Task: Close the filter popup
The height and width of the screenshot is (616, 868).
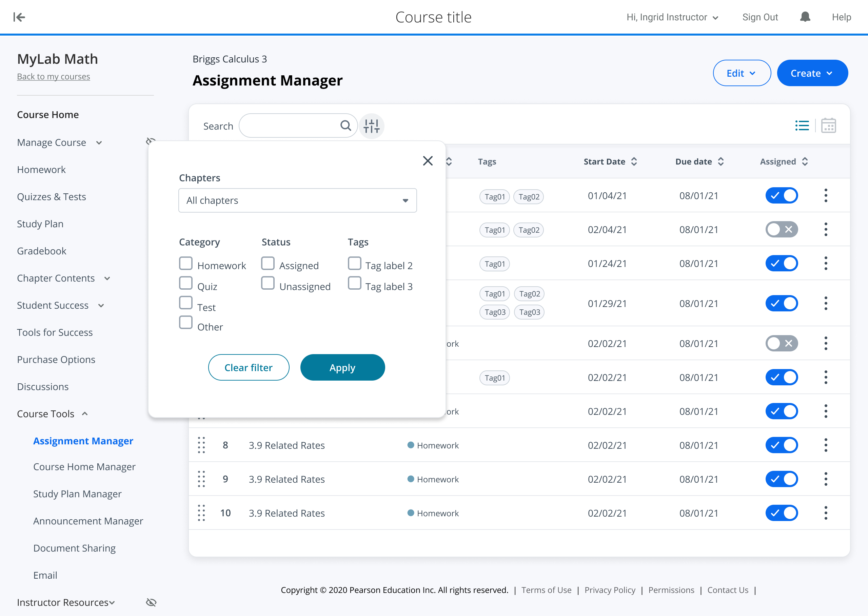Action: tap(428, 161)
